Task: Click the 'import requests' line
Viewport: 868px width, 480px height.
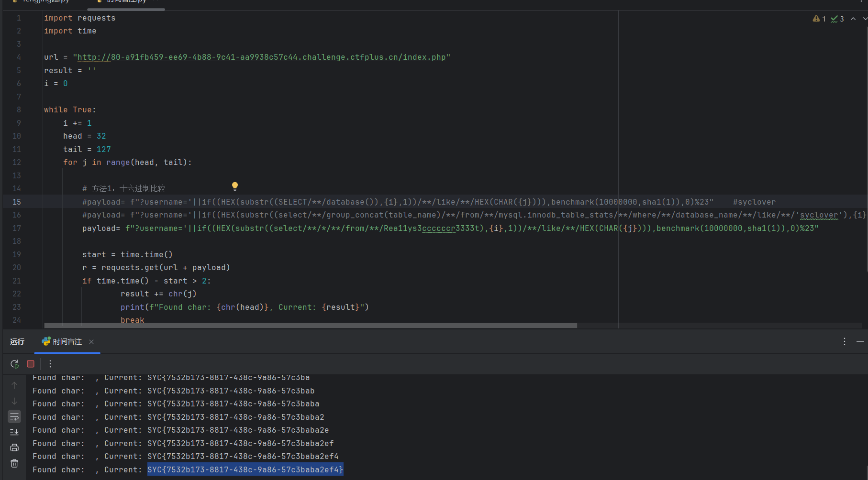Action: (x=80, y=18)
